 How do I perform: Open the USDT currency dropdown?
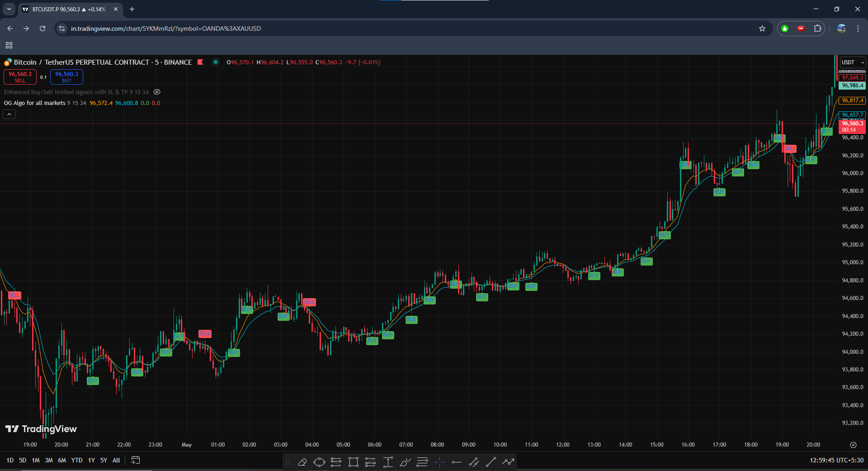(853, 62)
